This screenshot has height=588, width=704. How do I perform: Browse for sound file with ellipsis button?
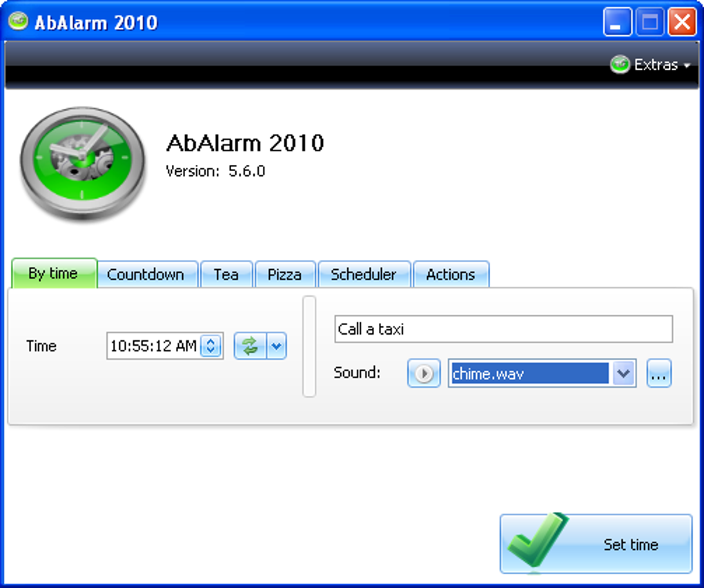(658, 373)
